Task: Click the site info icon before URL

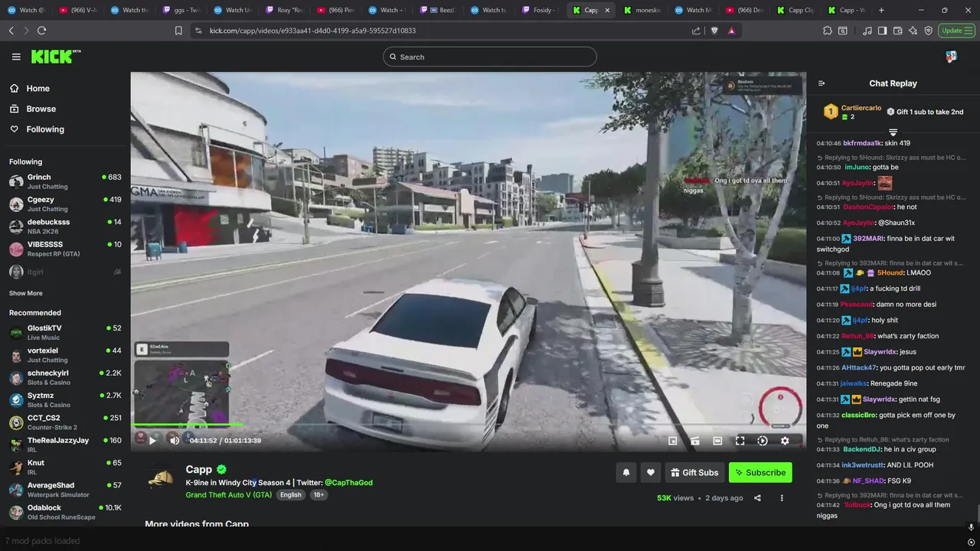Action: pos(198,31)
